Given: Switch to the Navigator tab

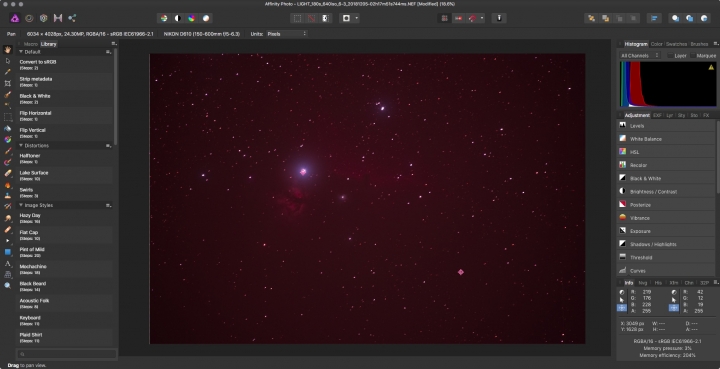Looking at the screenshot, I should pyautogui.click(x=642, y=283).
